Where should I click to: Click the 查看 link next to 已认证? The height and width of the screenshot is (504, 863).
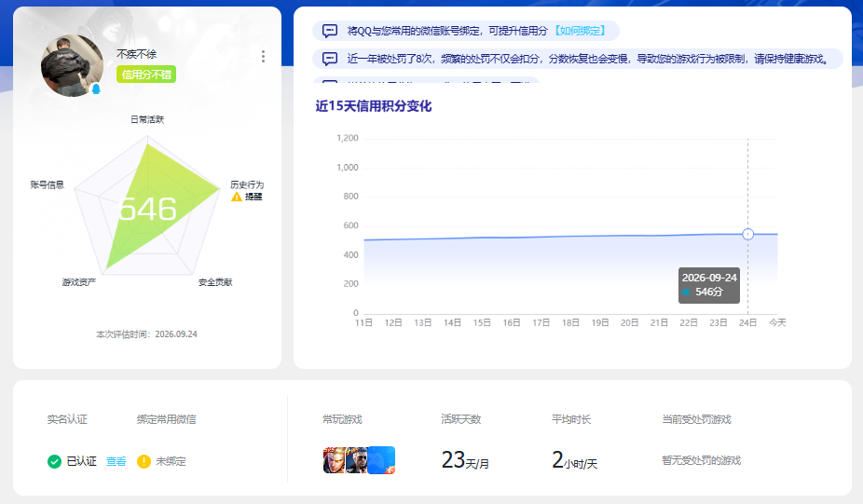(116, 462)
